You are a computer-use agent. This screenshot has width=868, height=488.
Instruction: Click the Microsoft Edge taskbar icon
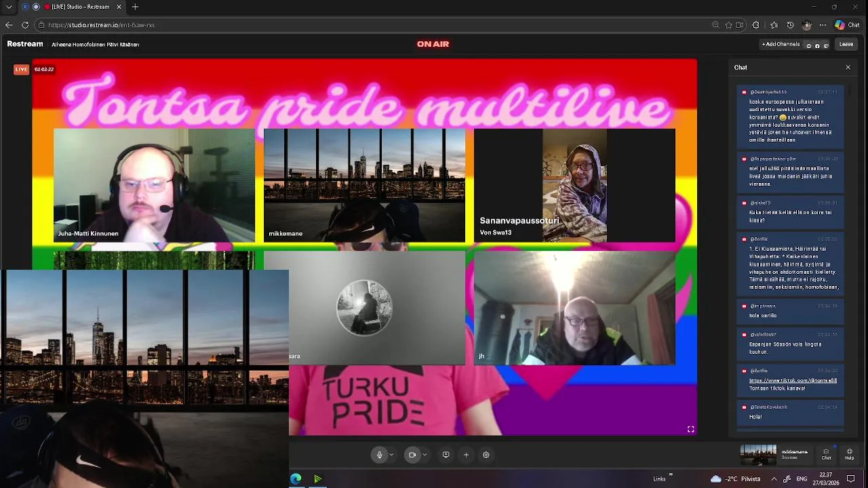(x=296, y=479)
